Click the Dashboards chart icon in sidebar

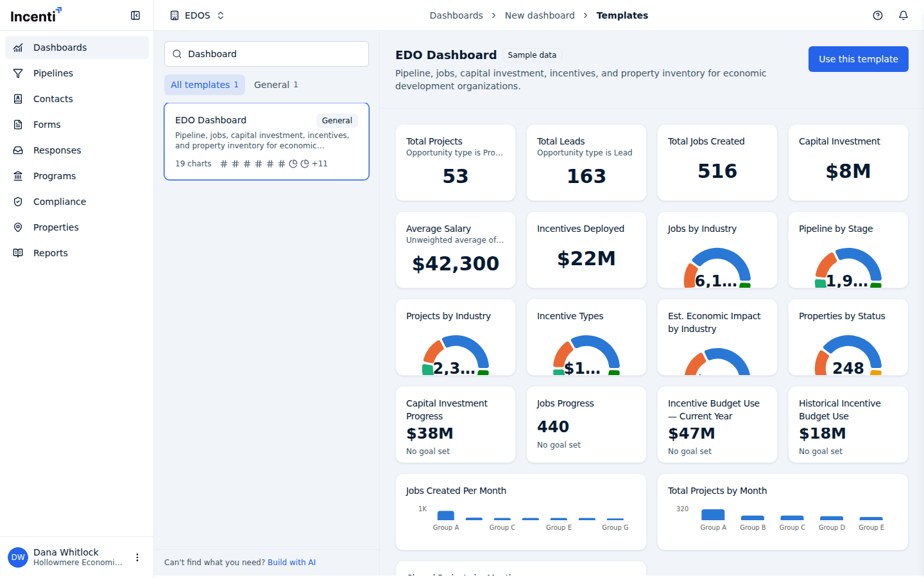[x=18, y=48]
